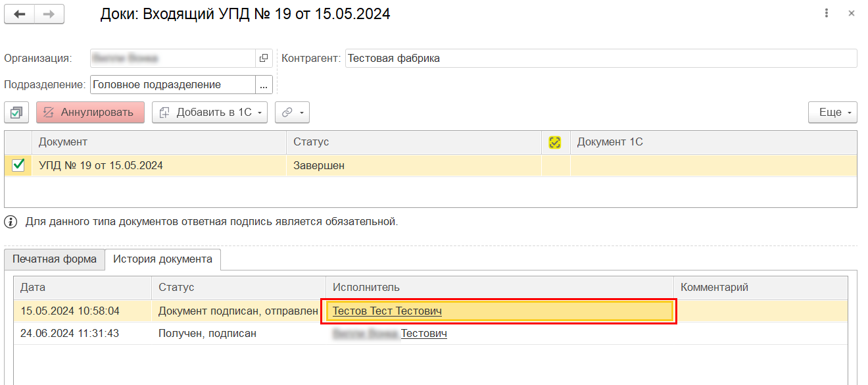This screenshot has height=385, width=868.
Task: Open the Тестов Тест Тестович link
Action: point(387,311)
